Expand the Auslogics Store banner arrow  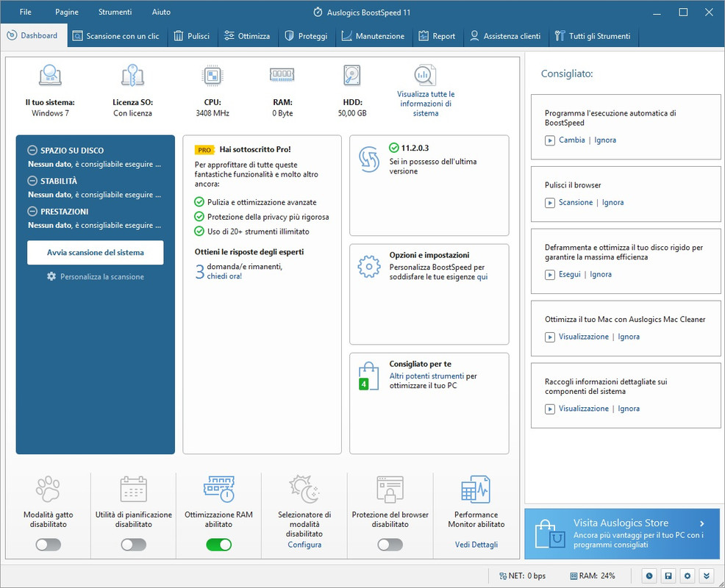(x=702, y=524)
